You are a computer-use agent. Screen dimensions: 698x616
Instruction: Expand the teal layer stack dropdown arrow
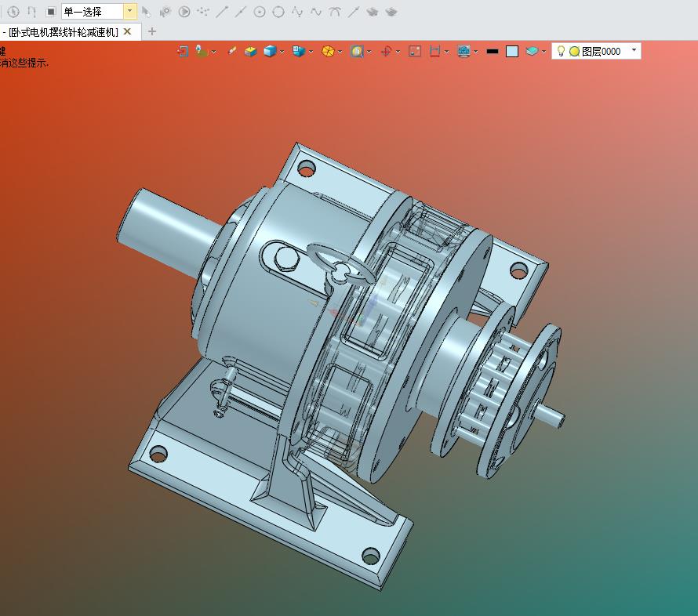[543, 52]
